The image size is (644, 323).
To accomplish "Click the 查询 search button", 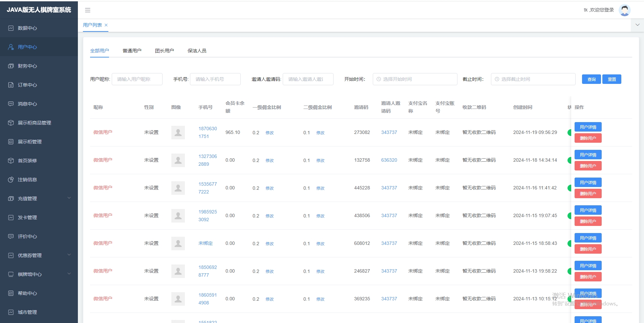I will tap(592, 79).
